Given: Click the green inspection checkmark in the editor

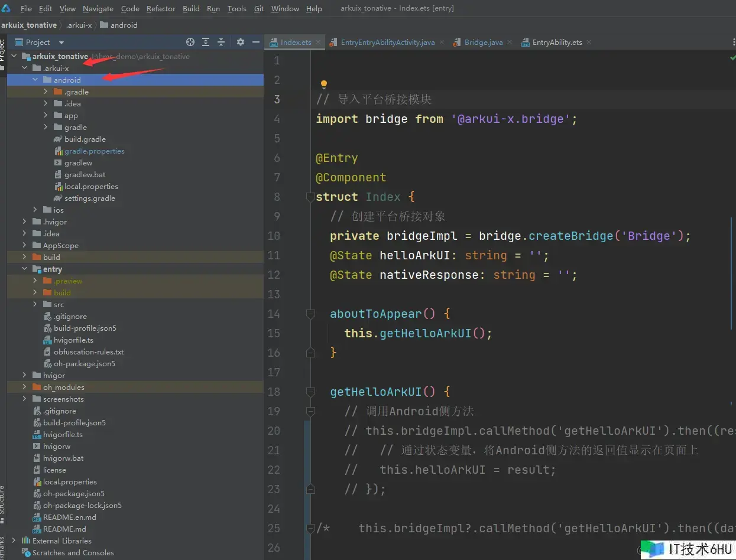Looking at the screenshot, I should pos(732,58).
